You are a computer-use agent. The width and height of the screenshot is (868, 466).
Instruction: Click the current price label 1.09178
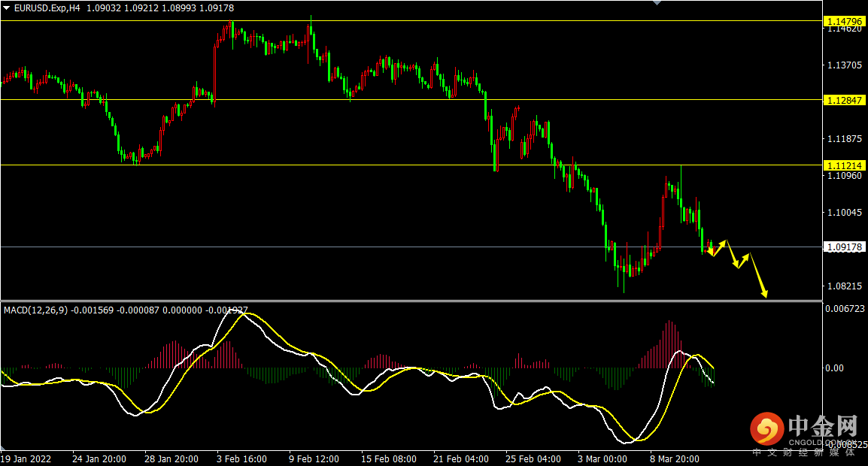pos(844,247)
